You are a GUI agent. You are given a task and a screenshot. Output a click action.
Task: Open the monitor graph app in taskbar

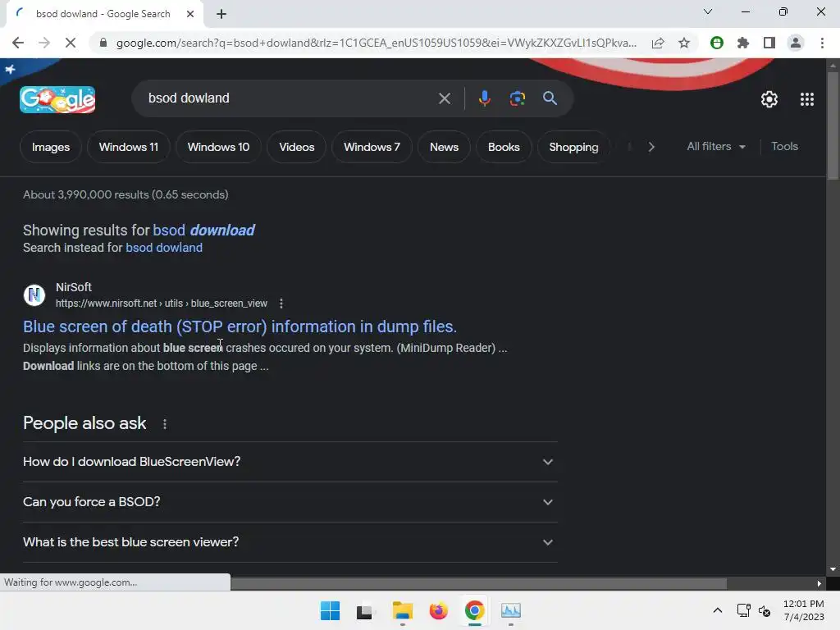510,610
